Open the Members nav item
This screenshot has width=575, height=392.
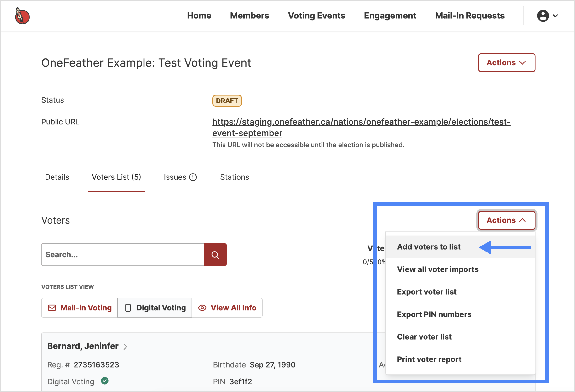pos(249,16)
